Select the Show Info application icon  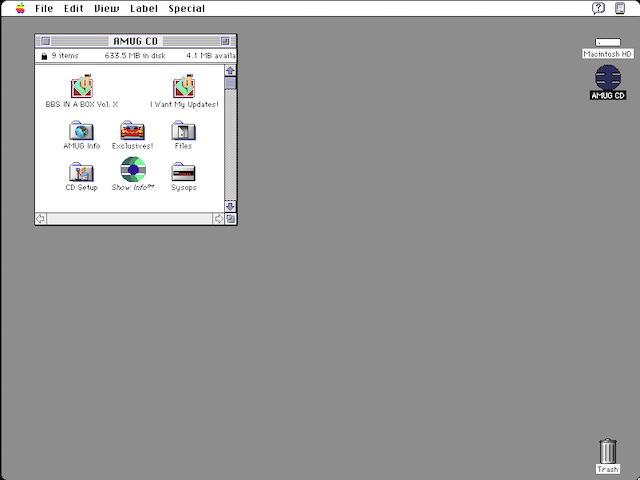[133, 169]
